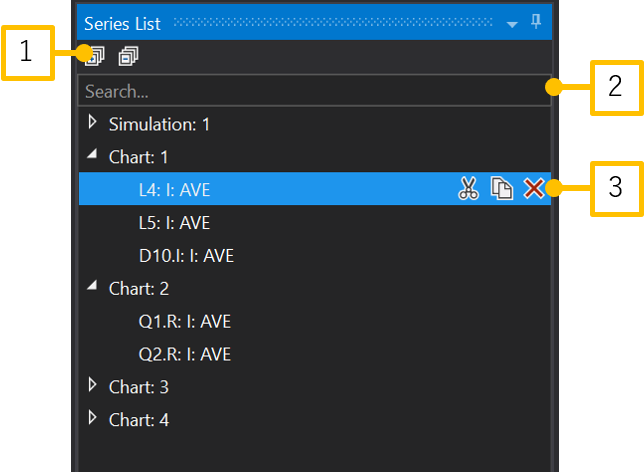Select the Q1.R: I: AVE series
This screenshot has height=472, width=644.
coord(185,321)
